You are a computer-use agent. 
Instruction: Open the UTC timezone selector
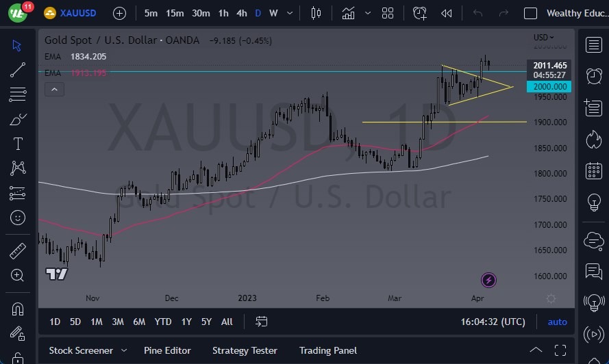tap(493, 322)
